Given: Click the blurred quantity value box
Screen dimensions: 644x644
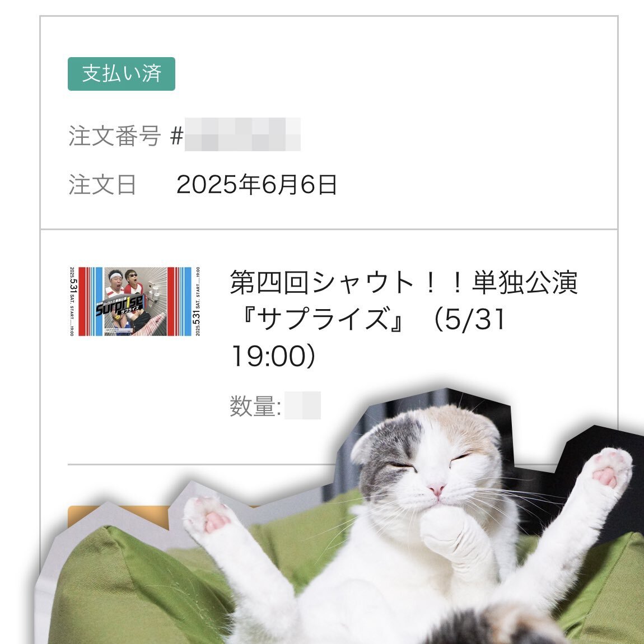Looking at the screenshot, I should click(x=302, y=405).
